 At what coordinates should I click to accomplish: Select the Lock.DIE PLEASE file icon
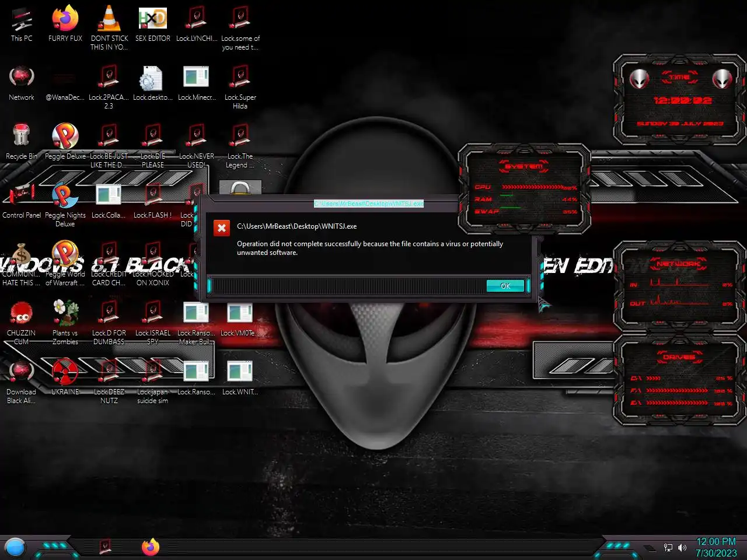(x=153, y=146)
